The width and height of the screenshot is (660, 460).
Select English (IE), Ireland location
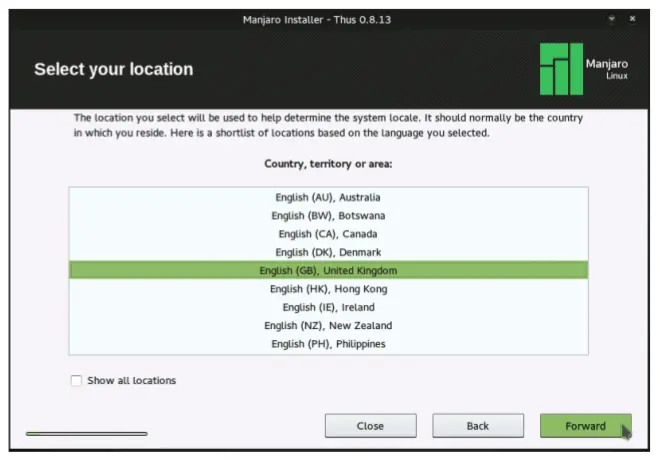328,307
